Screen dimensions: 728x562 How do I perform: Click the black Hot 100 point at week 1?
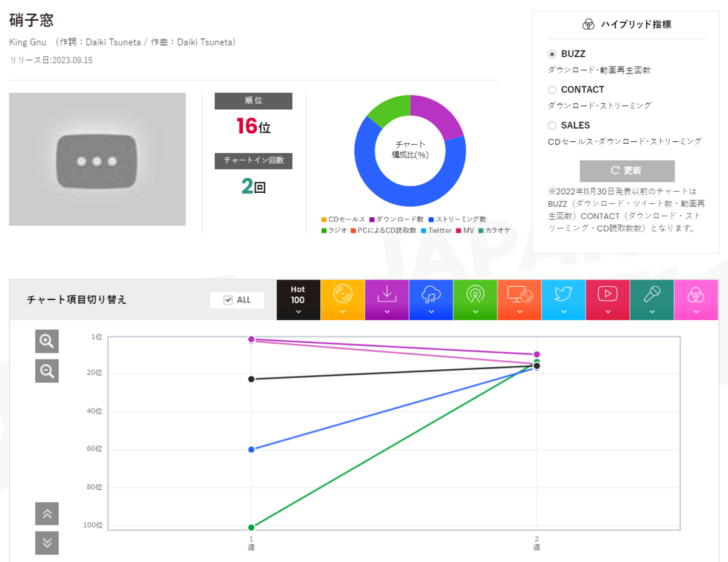tap(251, 379)
